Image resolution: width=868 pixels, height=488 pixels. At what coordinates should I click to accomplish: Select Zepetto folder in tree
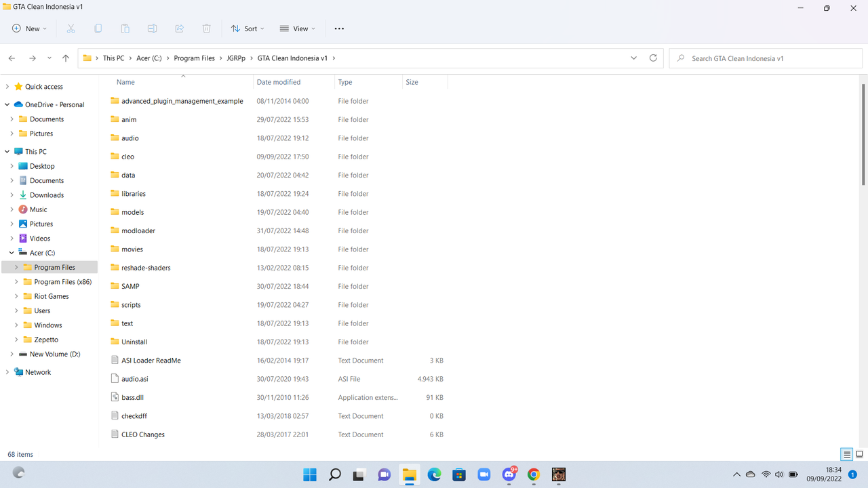click(x=46, y=340)
